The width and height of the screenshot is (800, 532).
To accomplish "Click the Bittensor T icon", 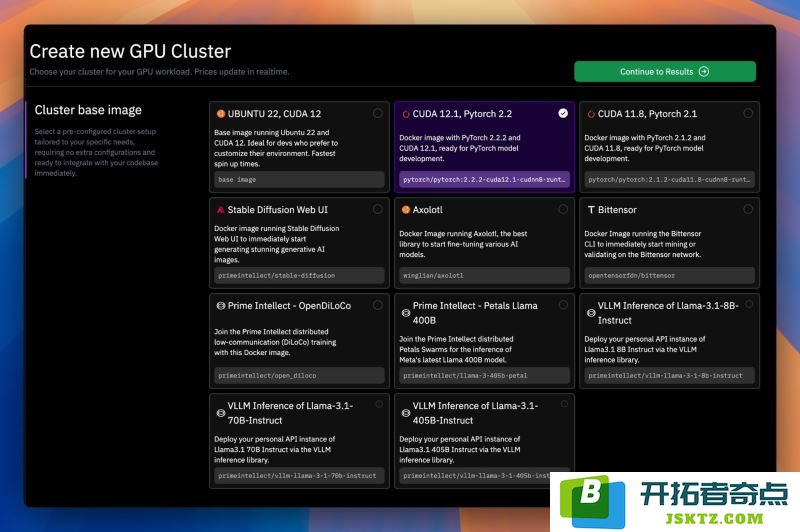I will [591, 210].
